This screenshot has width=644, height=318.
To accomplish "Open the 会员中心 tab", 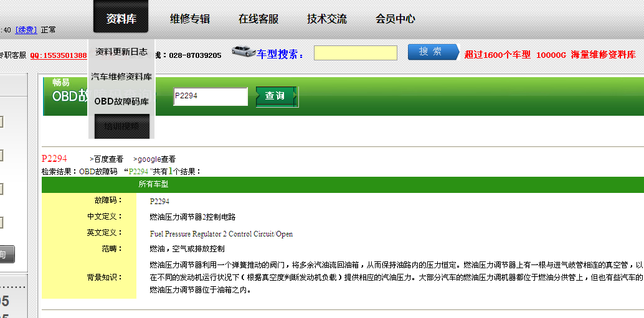I will [x=395, y=19].
